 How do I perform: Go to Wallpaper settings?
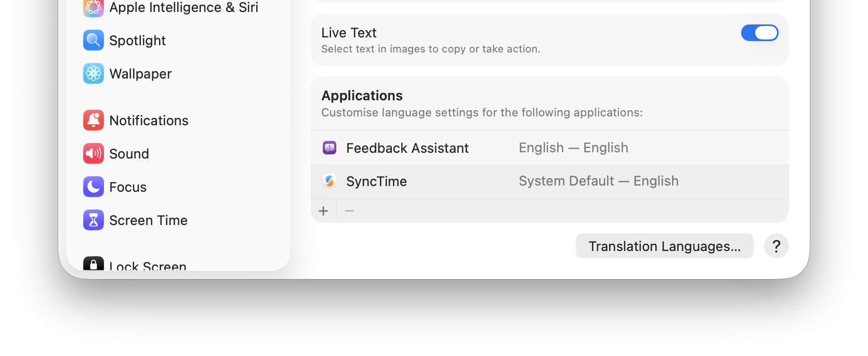pyautogui.click(x=140, y=74)
